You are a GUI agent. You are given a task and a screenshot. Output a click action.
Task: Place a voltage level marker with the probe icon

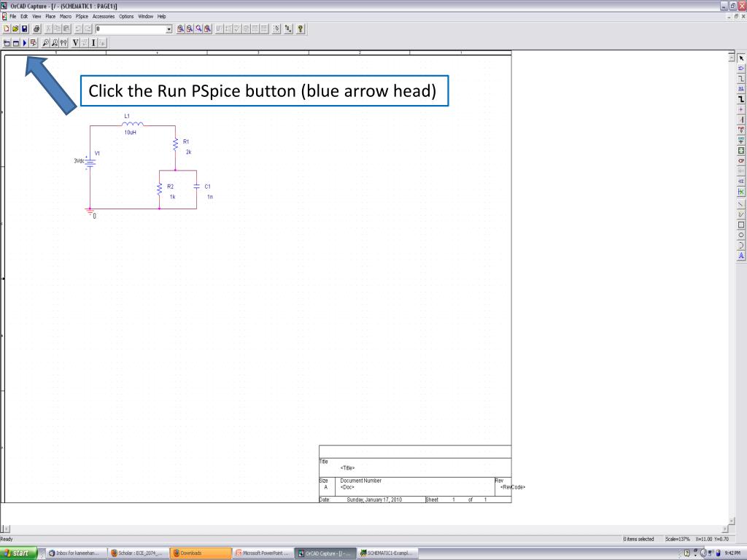coord(46,43)
